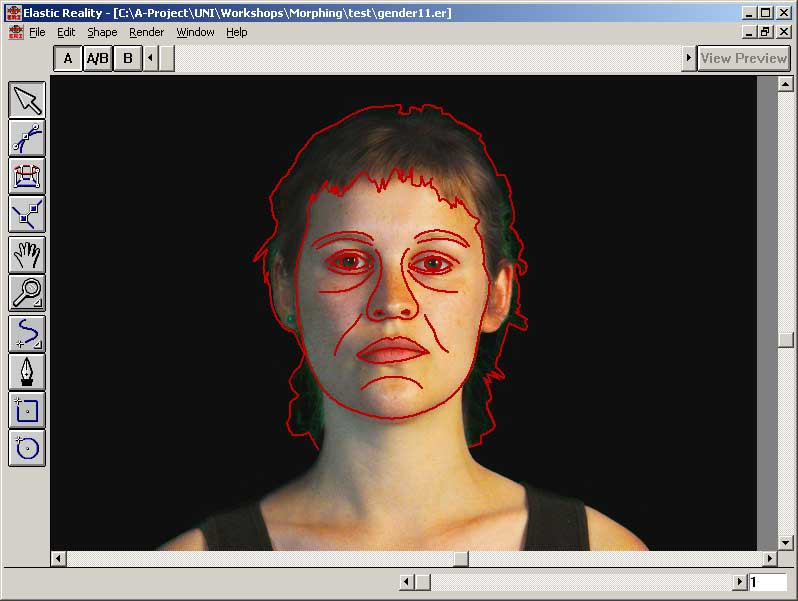Click the frame number field showing 1
This screenshot has width=798, height=601.
click(768, 582)
